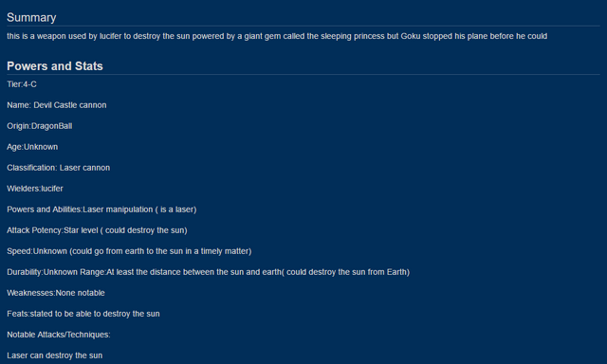Click the horizontal rule under Summary
Screen dimensions: 607x364
(303, 26)
